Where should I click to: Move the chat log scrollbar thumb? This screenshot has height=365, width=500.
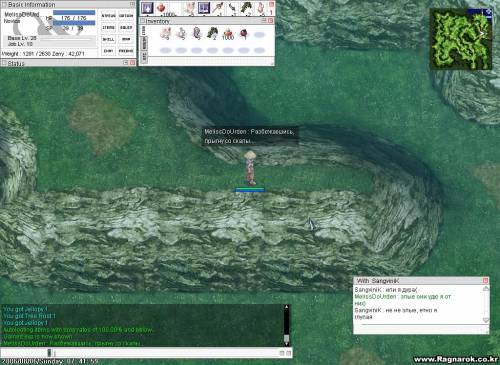[286, 338]
